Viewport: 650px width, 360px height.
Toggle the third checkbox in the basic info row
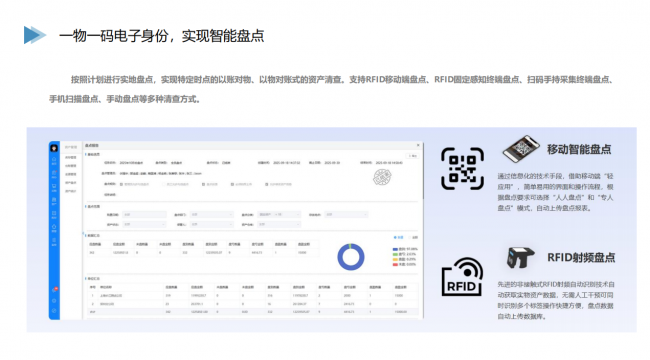click(x=203, y=184)
